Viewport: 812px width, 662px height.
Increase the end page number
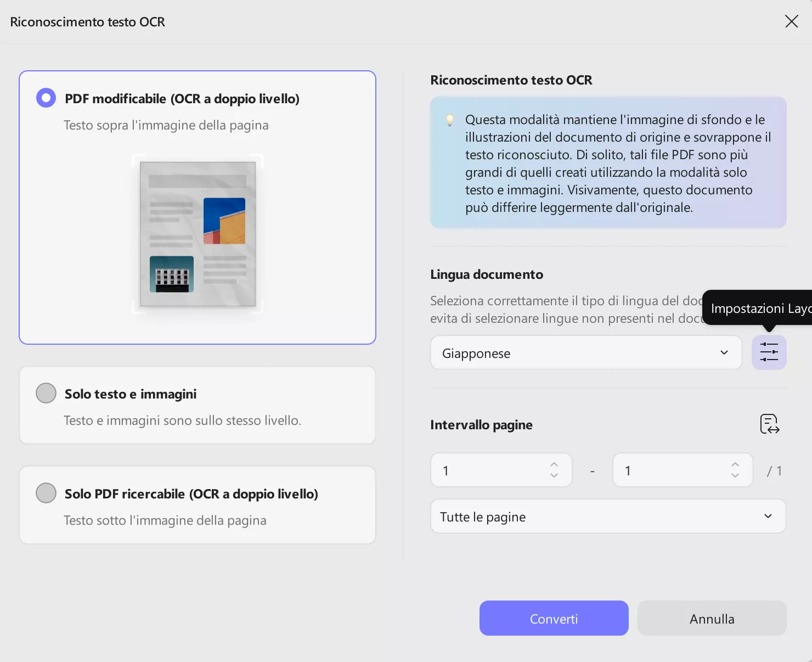[x=735, y=464]
